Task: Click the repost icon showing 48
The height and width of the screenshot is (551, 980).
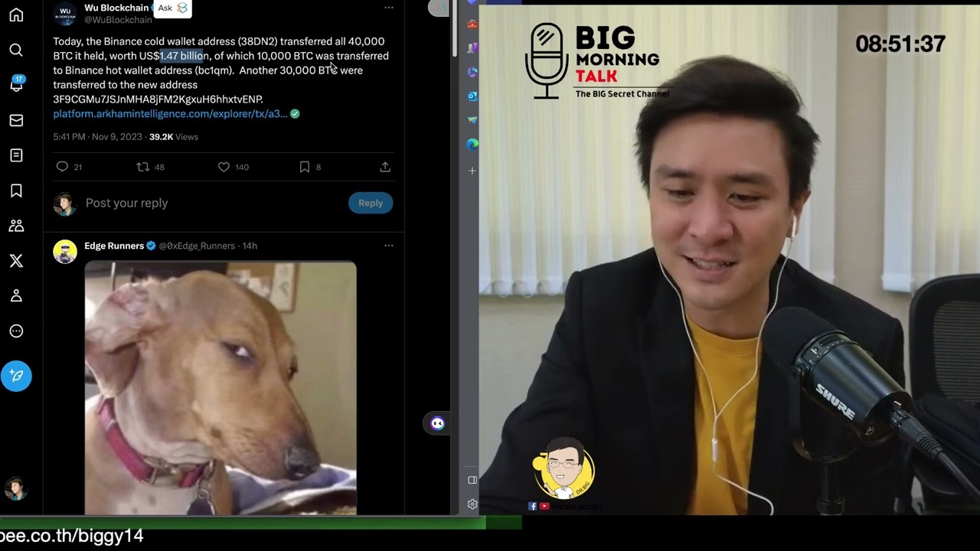Action: (x=150, y=167)
